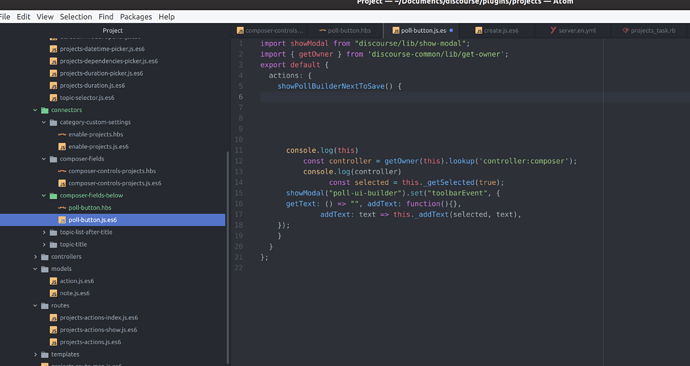Click the green composer-fields-below folder icon
The width and height of the screenshot is (690, 366).
click(x=53, y=195)
